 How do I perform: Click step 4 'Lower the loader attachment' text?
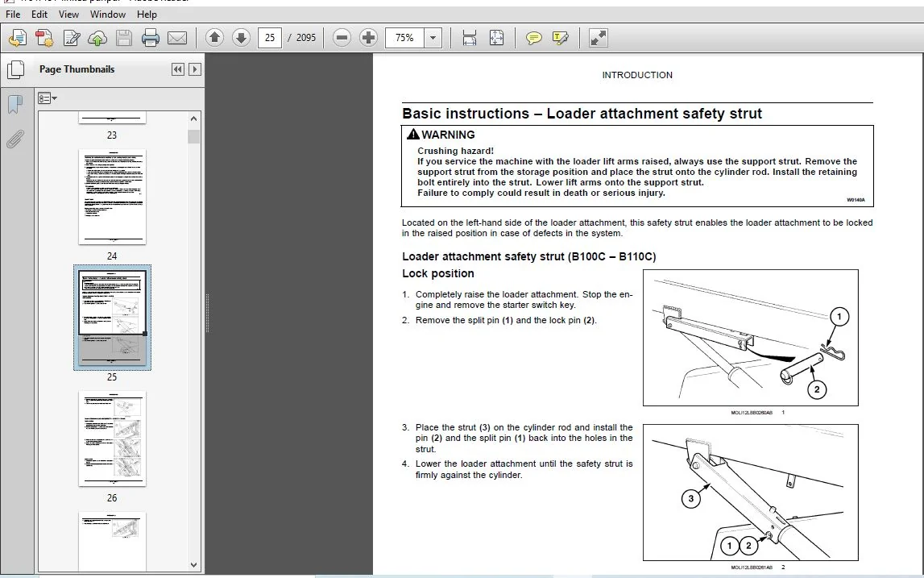click(524, 469)
